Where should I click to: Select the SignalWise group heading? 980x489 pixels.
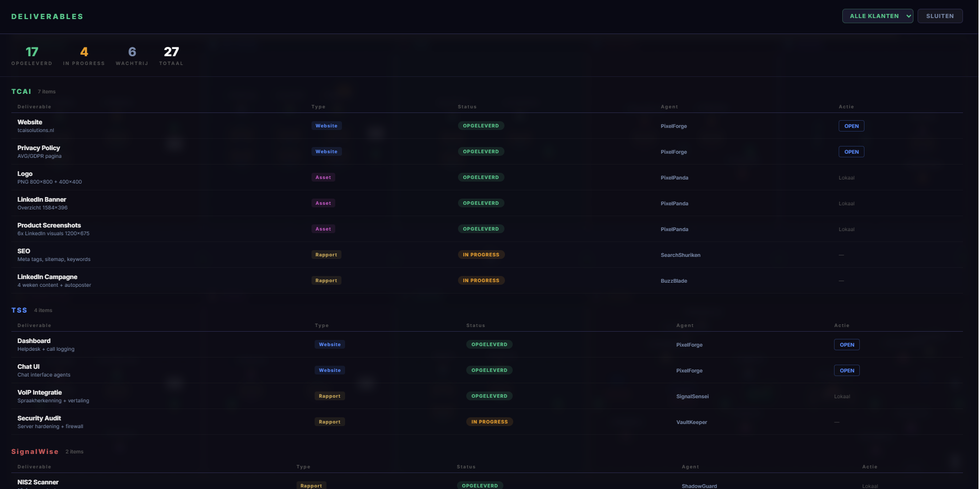point(35,451)
